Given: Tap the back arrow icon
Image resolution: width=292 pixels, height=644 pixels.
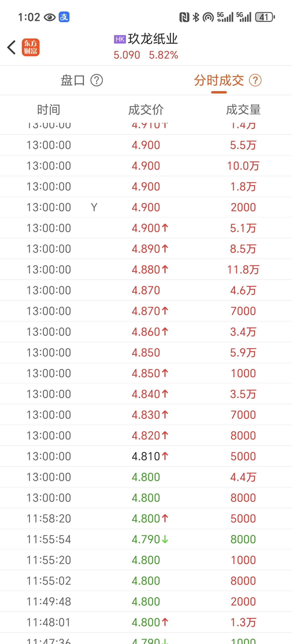Looking at the screenshot, I should click(11, 47).
